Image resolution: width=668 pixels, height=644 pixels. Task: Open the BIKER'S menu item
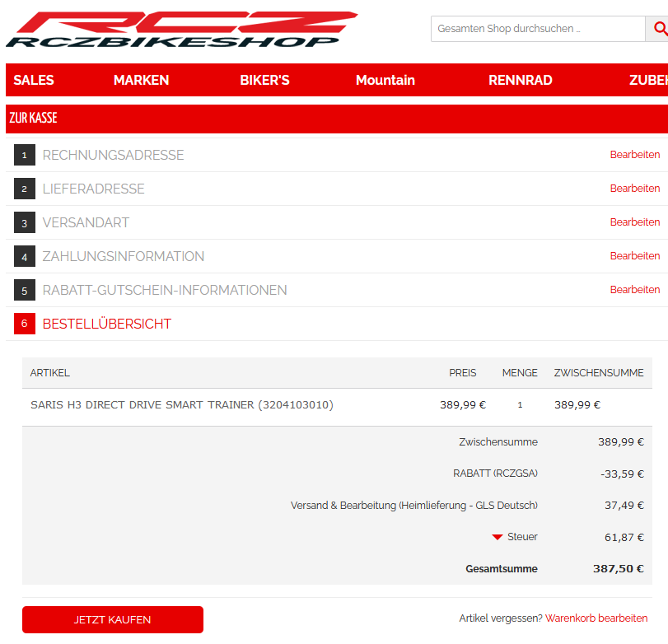(x=264, y=80)
